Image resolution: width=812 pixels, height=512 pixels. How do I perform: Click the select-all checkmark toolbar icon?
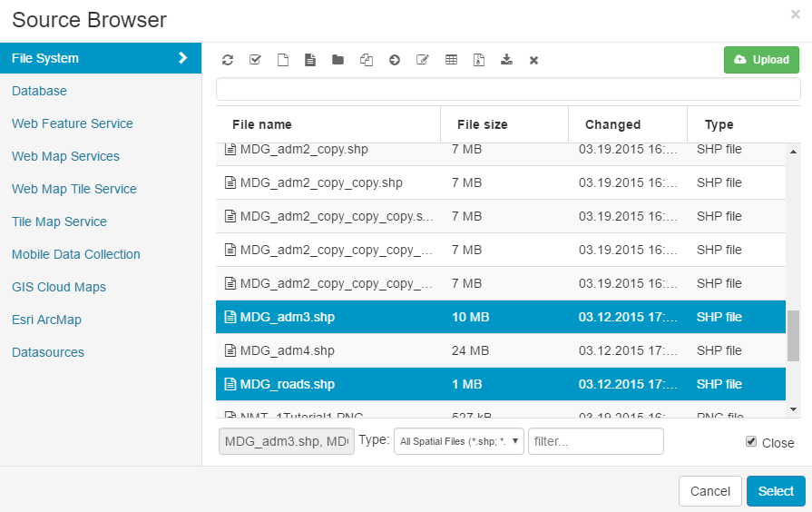[255, 60]
